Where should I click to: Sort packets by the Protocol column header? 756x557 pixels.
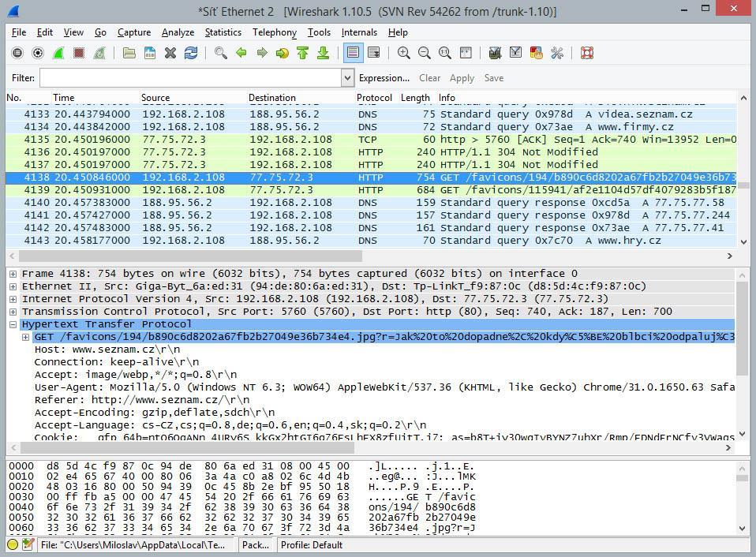(x=374, y=97)
